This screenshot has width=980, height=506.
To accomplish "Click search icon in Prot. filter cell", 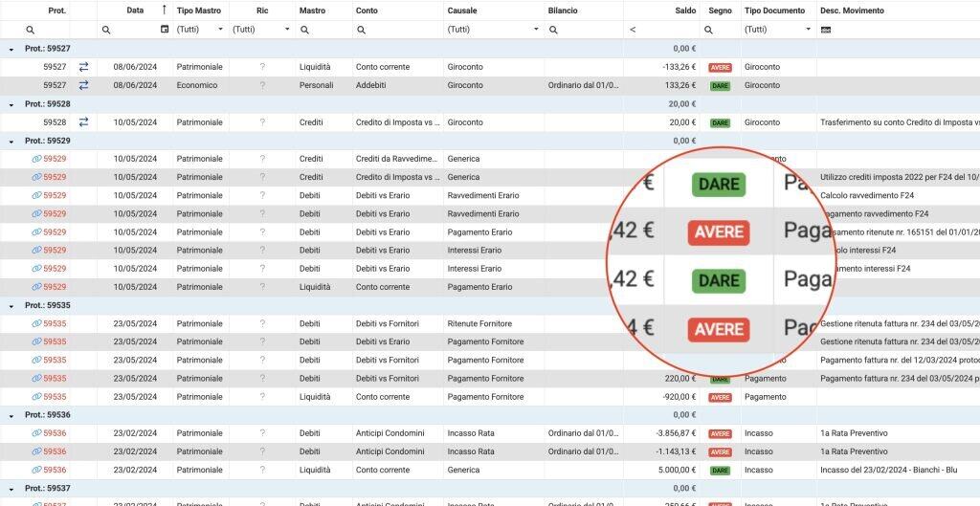I will [30, 30].
